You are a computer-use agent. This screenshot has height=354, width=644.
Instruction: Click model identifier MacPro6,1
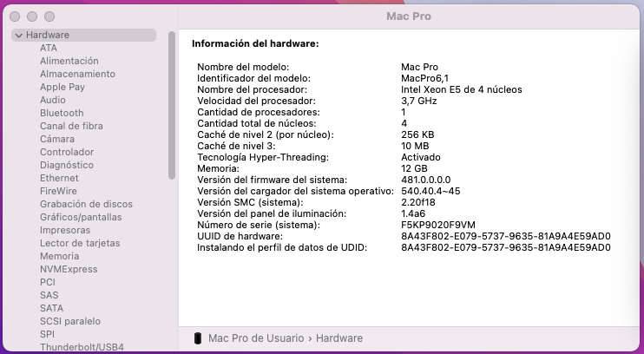pyautogui.click(x=425, y=78)
